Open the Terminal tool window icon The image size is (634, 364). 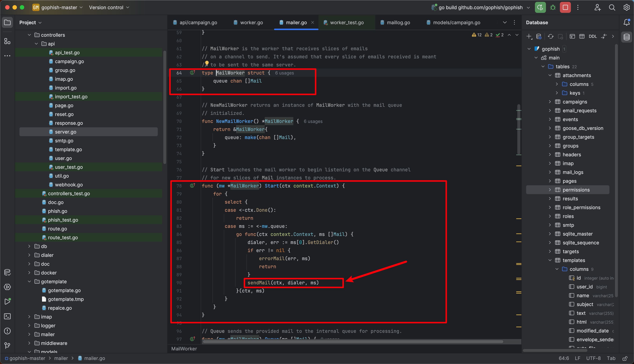tap(7, 316)
